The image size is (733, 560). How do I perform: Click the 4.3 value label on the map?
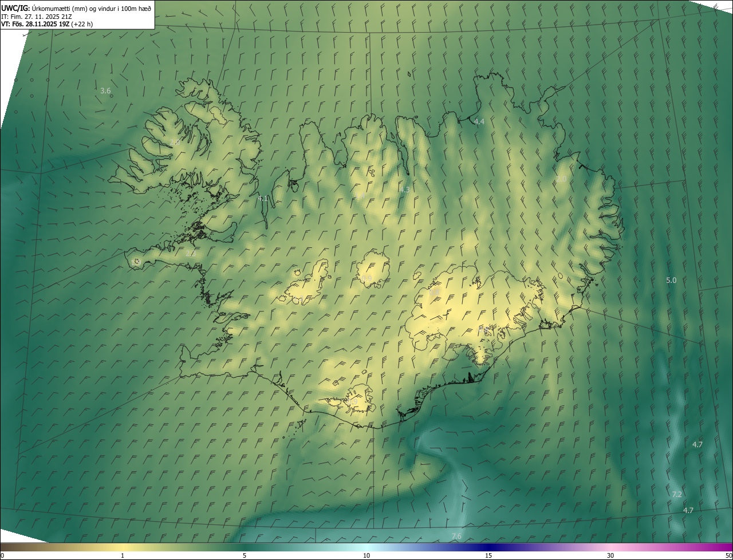404,190
